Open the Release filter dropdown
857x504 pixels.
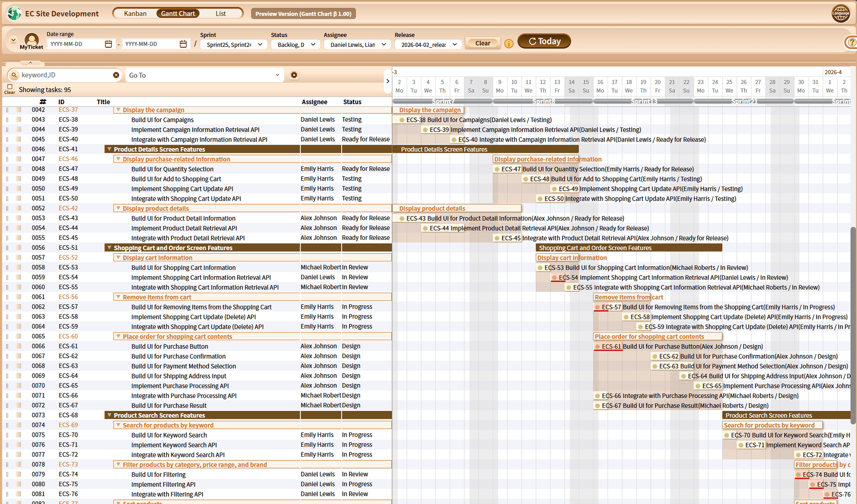[428, 45]
